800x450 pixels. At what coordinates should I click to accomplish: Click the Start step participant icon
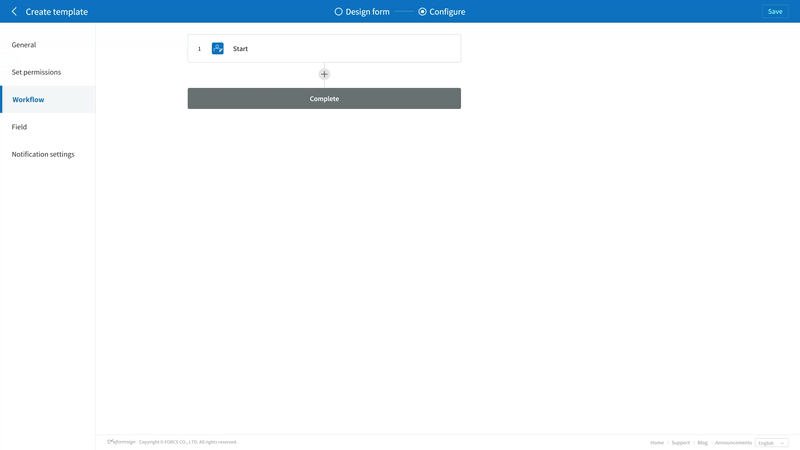[218, 48]
